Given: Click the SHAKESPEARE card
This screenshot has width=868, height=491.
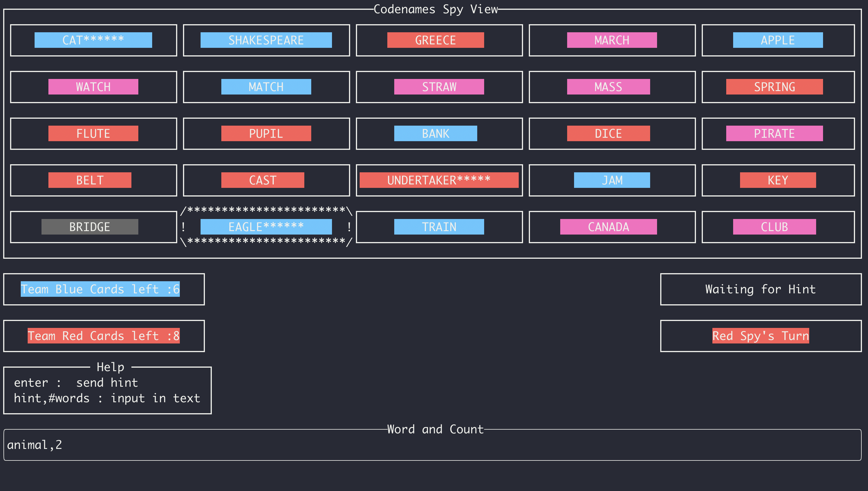Looking at the screenshot, I should click(266, 40).
